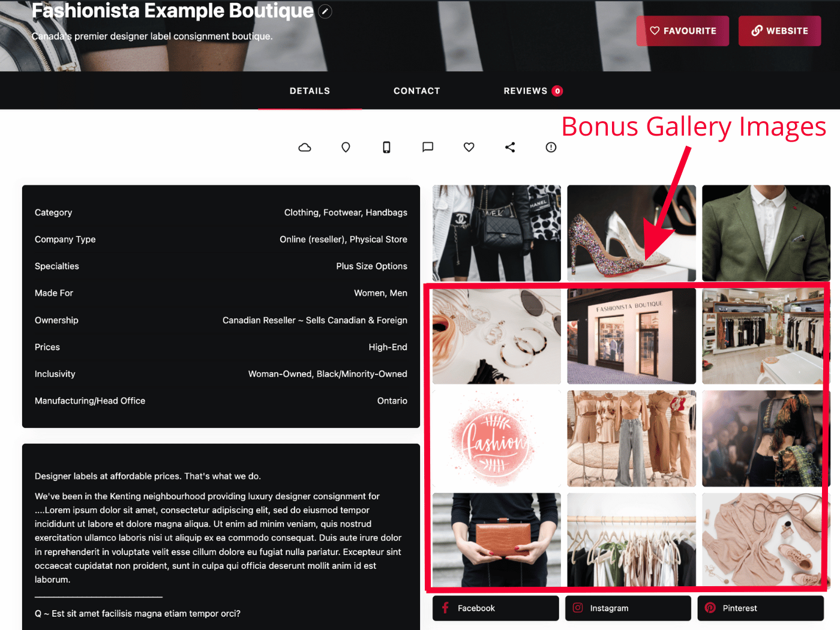840x630 pixels.
Task: Click the chat bubble comment icon
Action: 428,147
